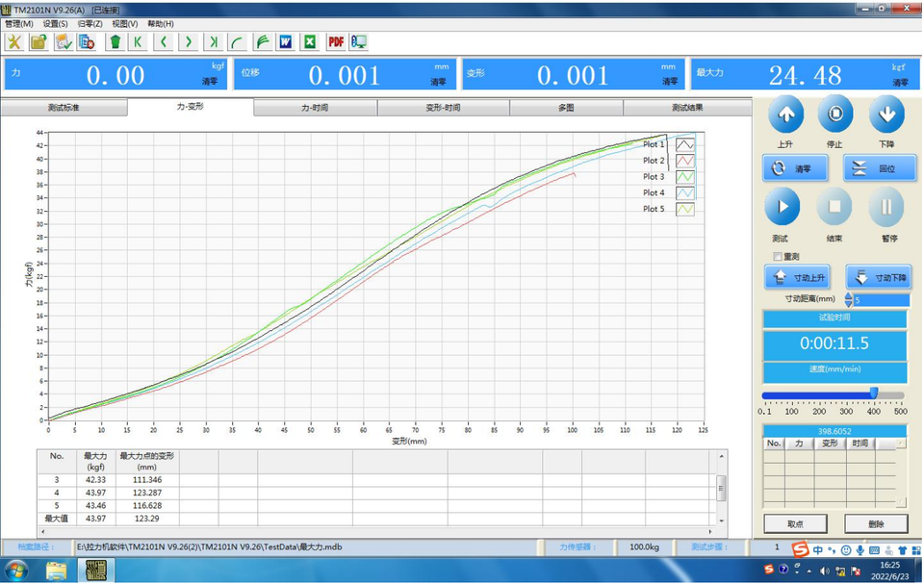This screenshot has width=924, height=584.
Task: Click the stepper arrows beside 寸动距离 field
Action: point(848,300)
